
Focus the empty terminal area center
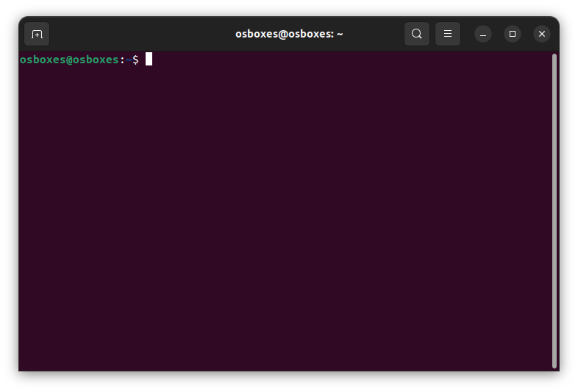(x=287, y=213)
